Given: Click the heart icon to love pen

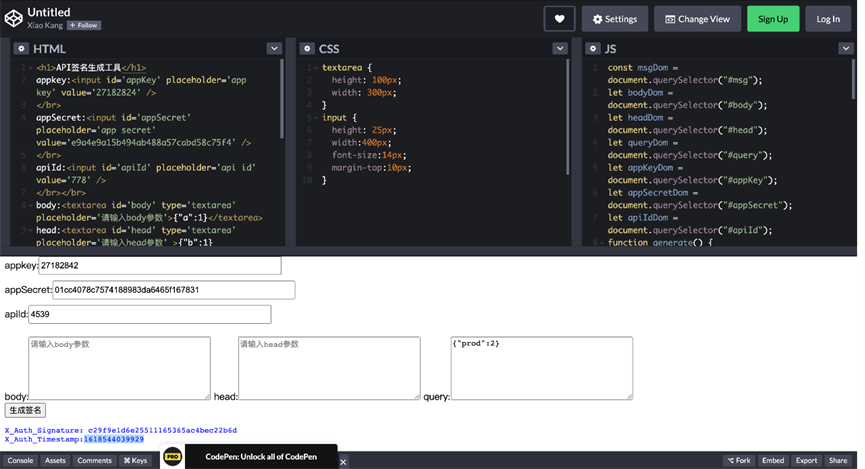Looking at the screenshot, I should point(559,19).
